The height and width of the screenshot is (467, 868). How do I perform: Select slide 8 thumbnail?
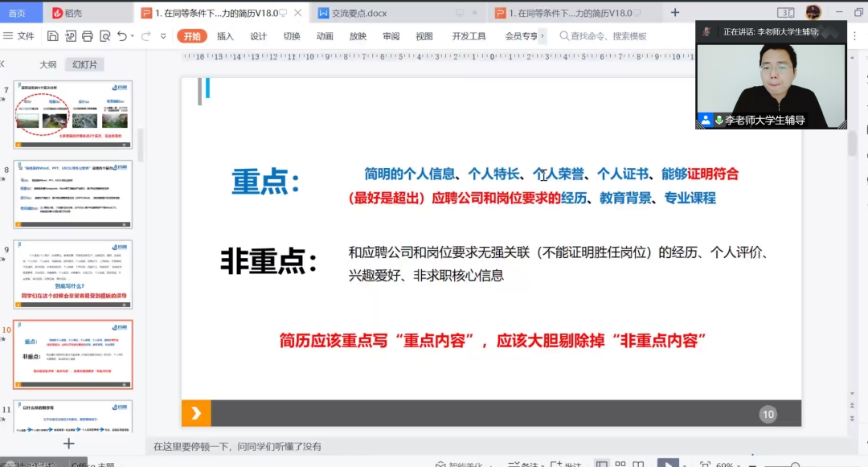pos(73,195)
